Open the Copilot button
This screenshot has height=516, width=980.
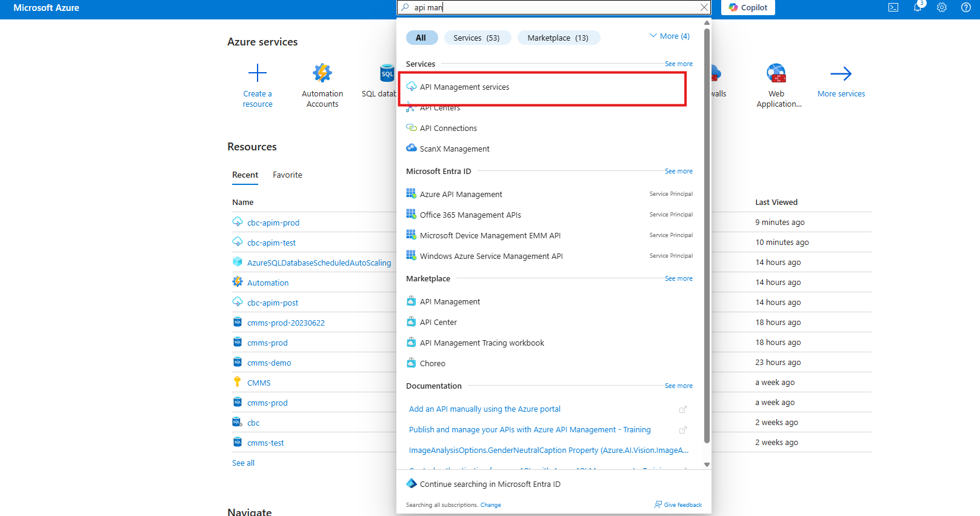click(x=748, y=7)
